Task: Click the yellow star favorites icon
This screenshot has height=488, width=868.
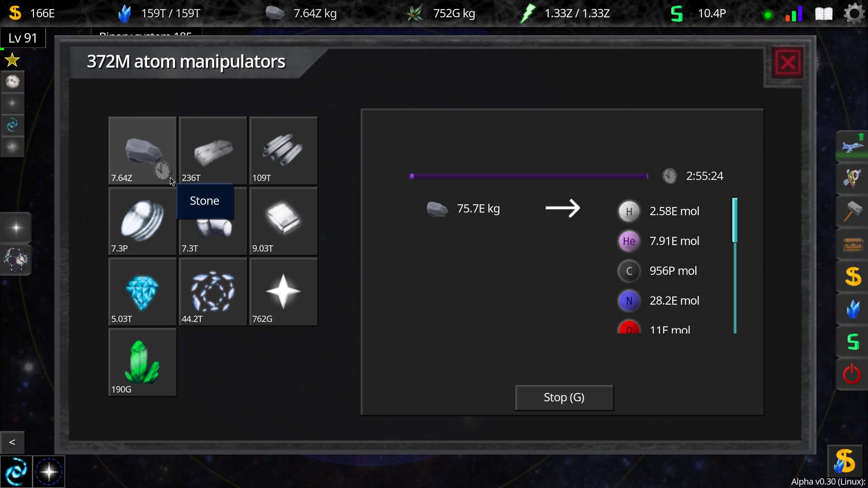Action: coord(12,60)
